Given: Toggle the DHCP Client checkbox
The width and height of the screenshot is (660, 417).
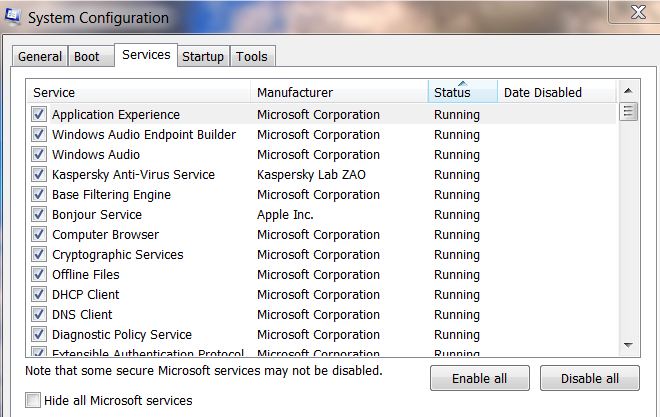Looking at the screenshot, I should pos(39,295).
